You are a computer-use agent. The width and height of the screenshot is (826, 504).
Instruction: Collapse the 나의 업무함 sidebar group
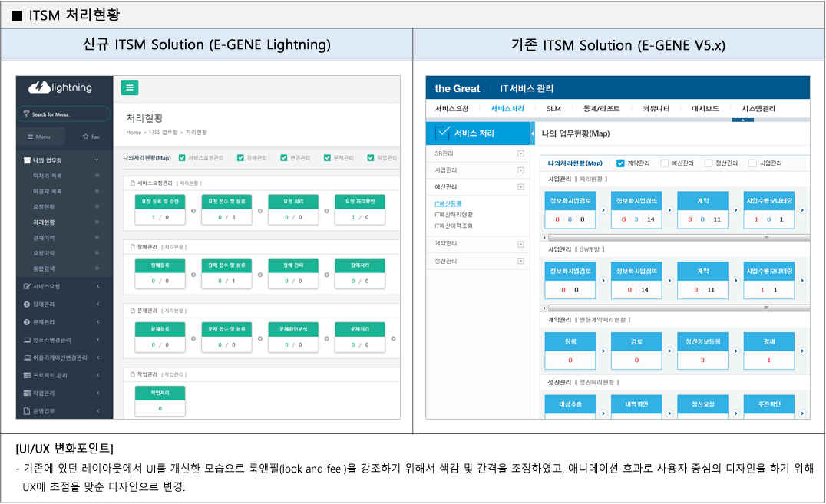click(97, 160)
